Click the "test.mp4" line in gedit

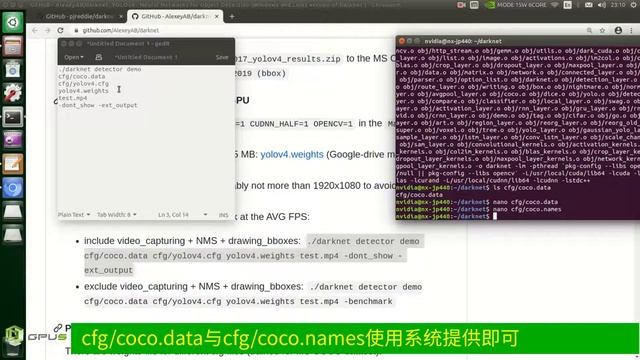(x=73, y=98)
